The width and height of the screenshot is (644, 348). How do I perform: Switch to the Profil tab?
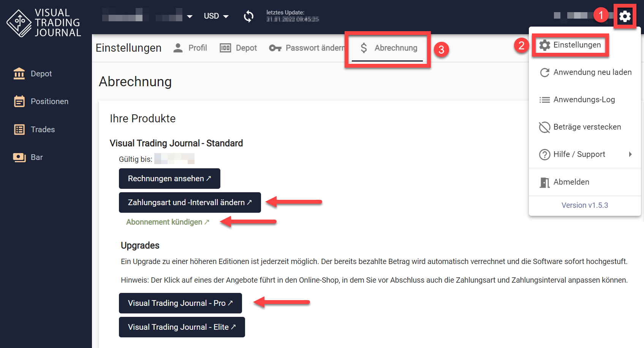(x=190, y=48)
